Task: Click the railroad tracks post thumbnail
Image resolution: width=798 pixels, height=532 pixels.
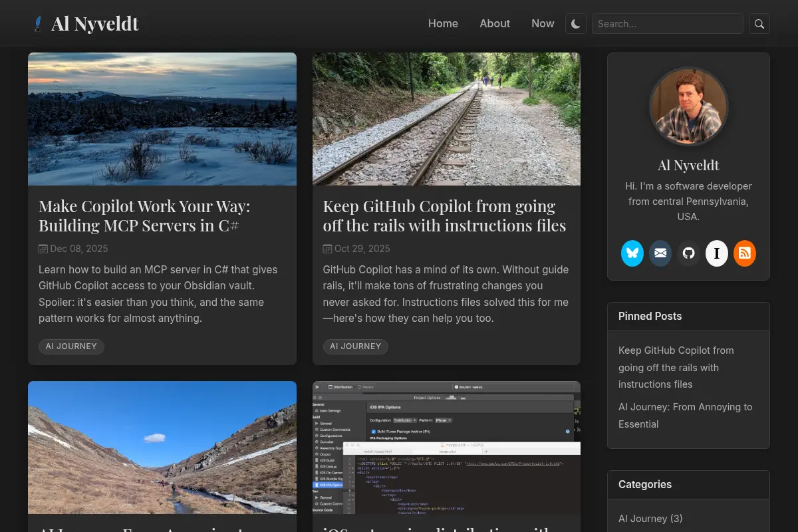Action: [446, 119]
